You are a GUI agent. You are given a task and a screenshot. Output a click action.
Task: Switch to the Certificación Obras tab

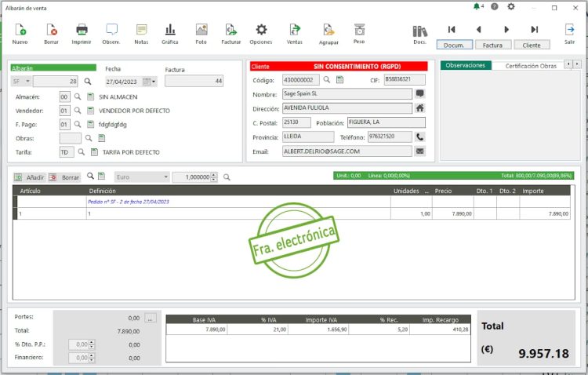[531, 66]
